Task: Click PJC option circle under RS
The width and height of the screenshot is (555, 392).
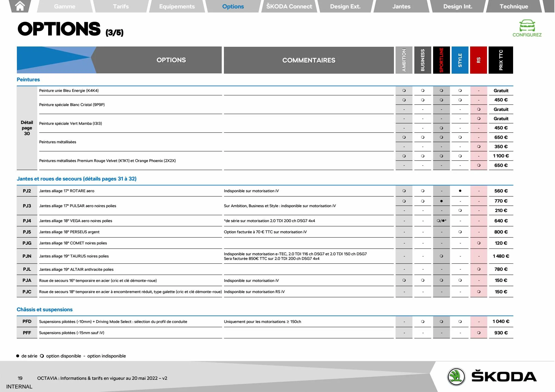Action: coord(479,292)
